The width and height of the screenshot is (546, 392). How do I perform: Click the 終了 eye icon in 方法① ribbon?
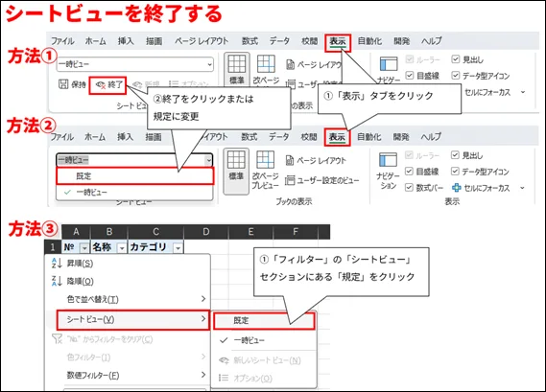pos(101,85)
